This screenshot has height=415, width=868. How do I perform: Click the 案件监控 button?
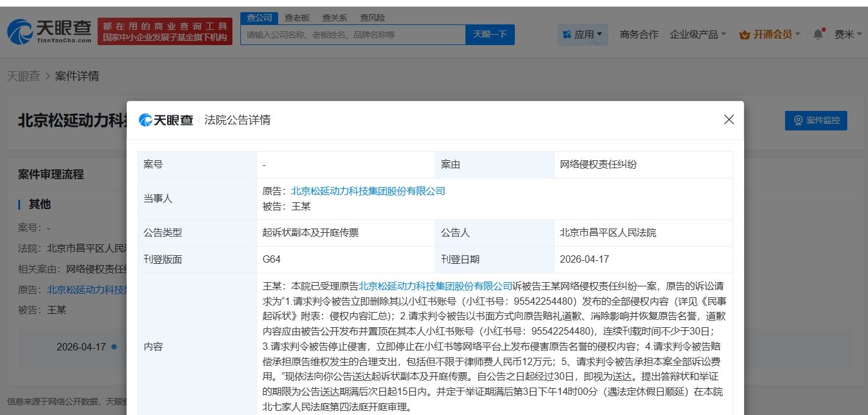816,120
